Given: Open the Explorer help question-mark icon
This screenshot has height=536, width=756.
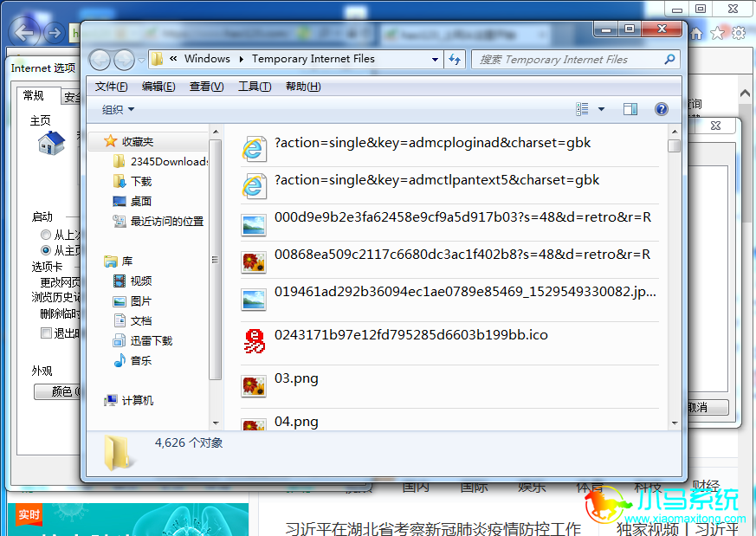Looking at the screenshot, I should [661, 109].
